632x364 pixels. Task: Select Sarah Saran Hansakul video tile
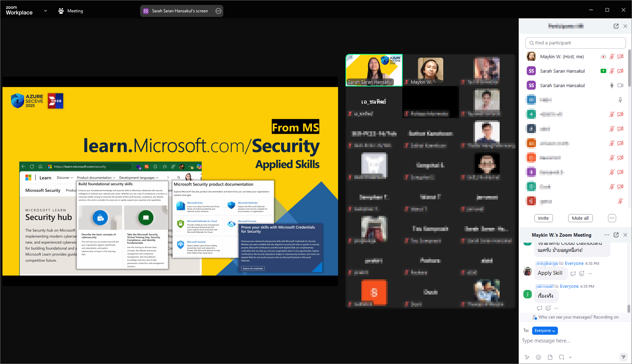coord(374,70)
